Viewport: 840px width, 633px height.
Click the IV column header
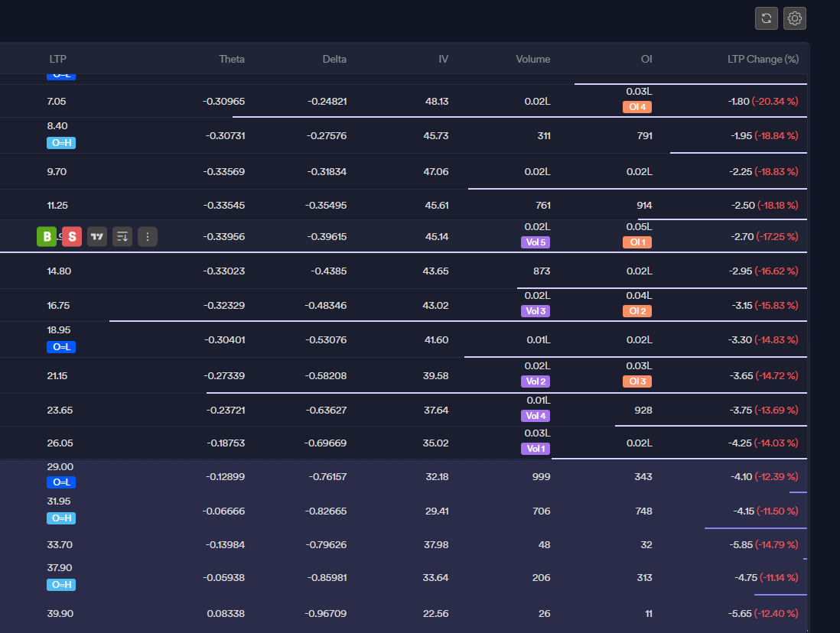pos(443,59)
